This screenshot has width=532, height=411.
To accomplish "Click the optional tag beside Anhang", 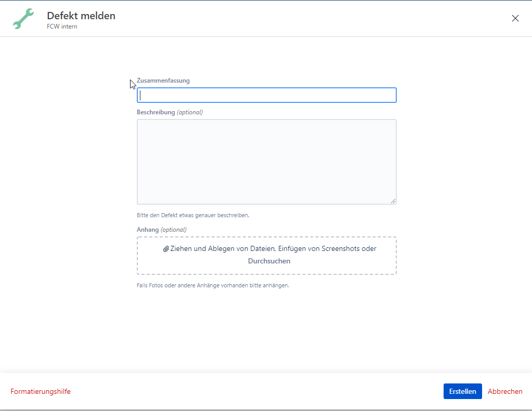I will [173, 229].
